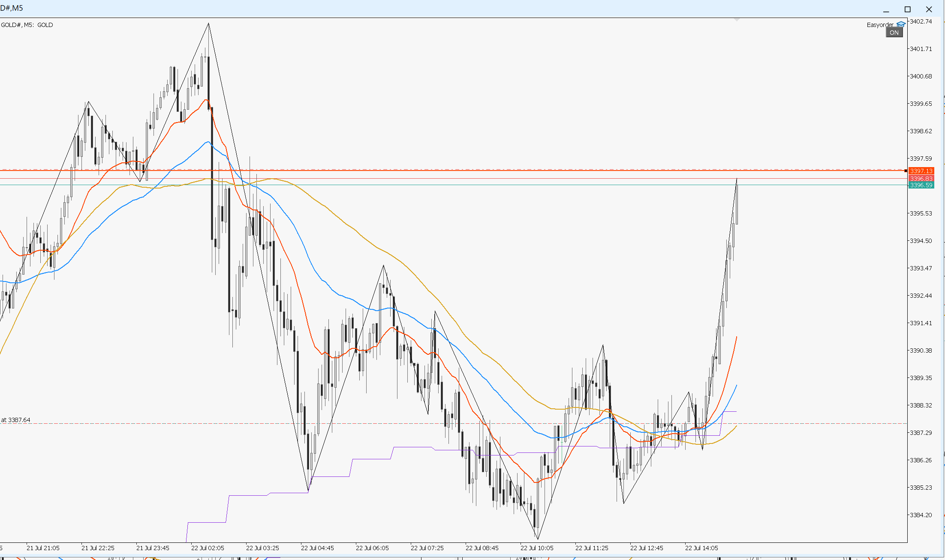Click the 3400.68 price scale value
This screenshot has height=560, width=945.
coord(921,76)
